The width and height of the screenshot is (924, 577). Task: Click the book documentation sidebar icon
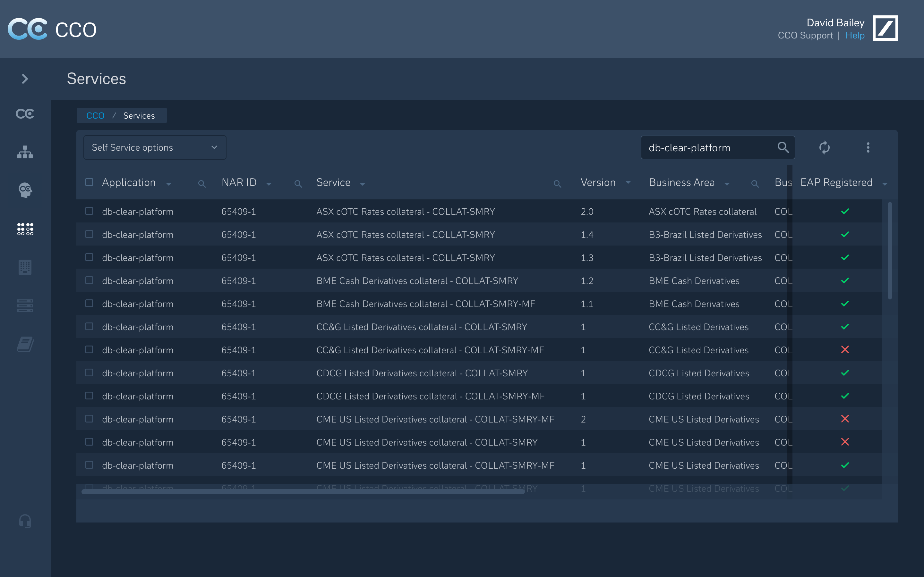coord(25,344)
